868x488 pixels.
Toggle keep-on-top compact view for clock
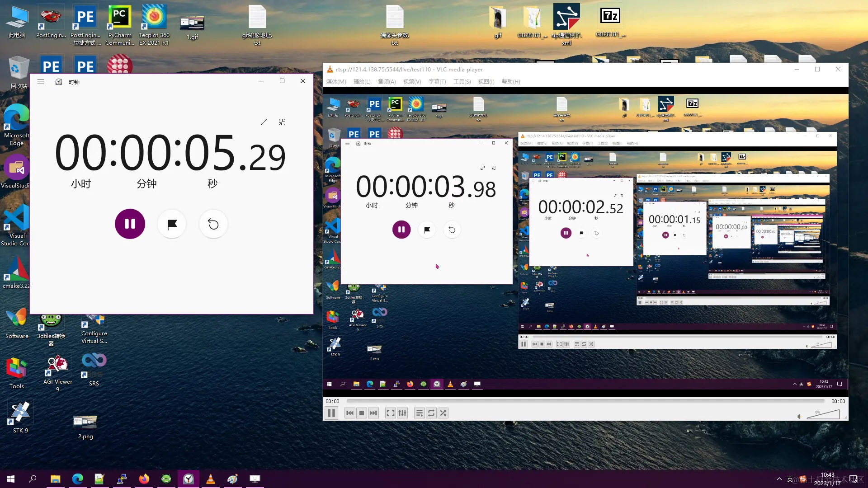pyautogui.click(x=282, y=122)
